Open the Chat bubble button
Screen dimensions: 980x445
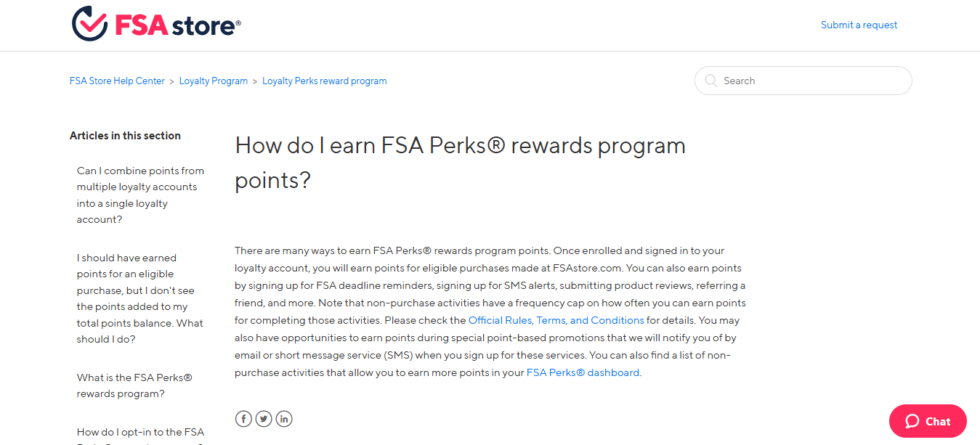(928, 421)
